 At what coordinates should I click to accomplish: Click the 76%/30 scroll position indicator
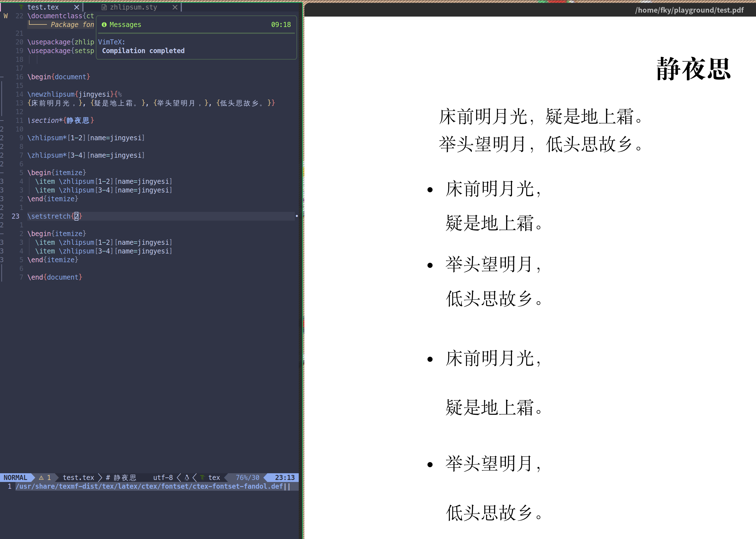[x=247, y=478]
